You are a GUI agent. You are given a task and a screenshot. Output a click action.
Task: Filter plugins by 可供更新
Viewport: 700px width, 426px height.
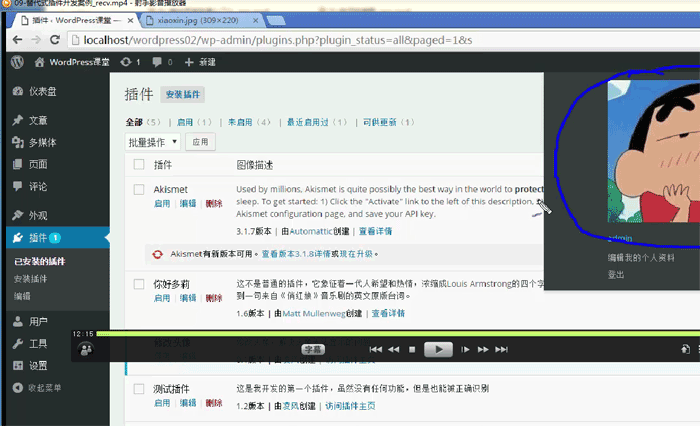pyautogui.click(x=379, y=122)
